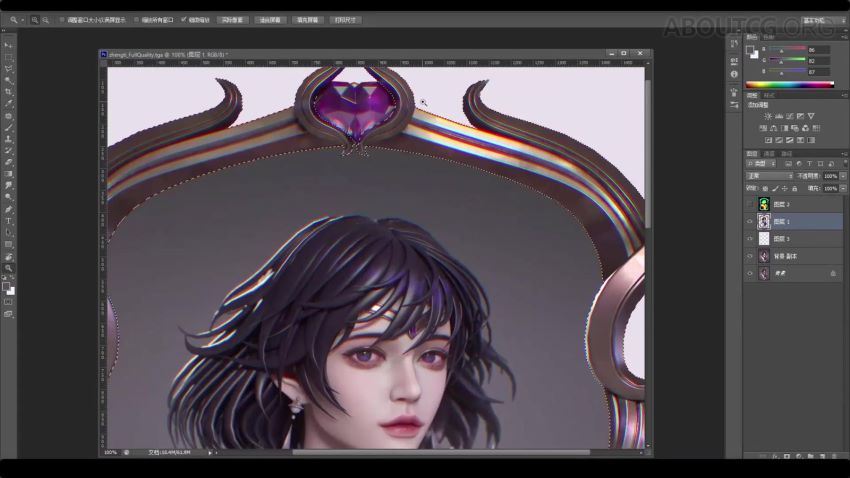Select the Eyedropper tool
850x478 pixels.
pyautogui.click(x=8, y=104)
